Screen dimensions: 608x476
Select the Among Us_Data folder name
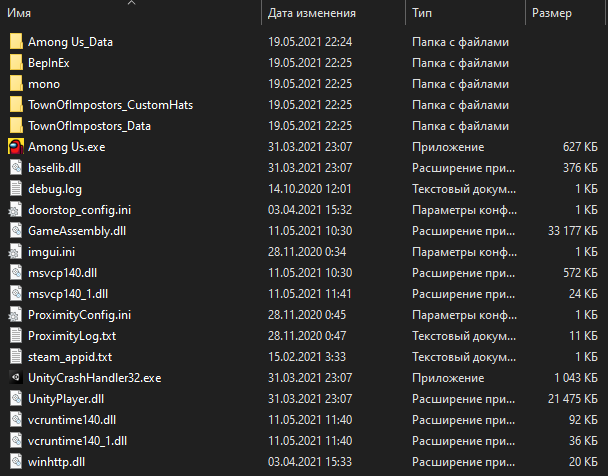[68, 42]
